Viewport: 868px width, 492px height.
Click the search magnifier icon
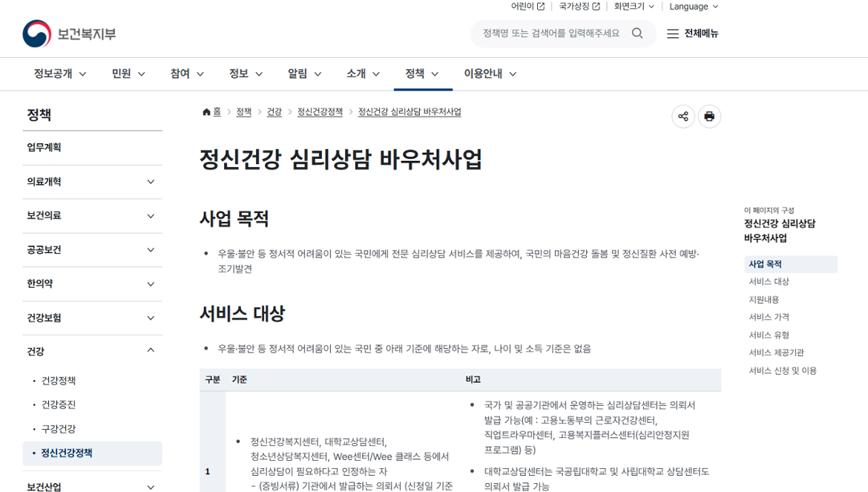pyautogui.click(x=637, y=33)
